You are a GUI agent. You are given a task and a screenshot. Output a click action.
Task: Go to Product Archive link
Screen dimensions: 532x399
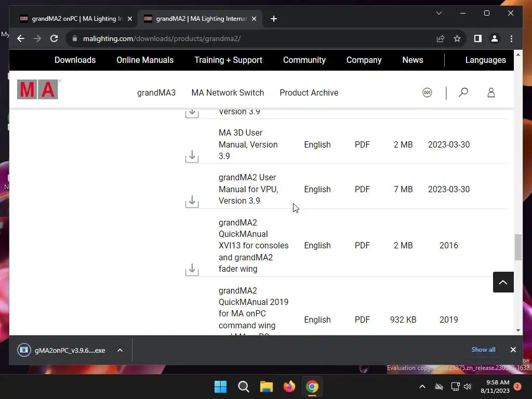309,92
